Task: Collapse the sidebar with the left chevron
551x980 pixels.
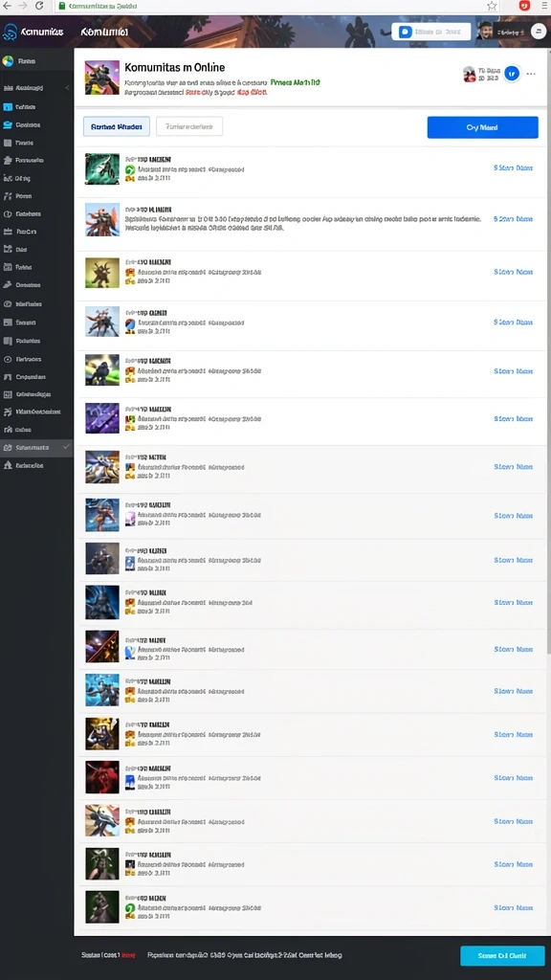Action: point(68,87)
